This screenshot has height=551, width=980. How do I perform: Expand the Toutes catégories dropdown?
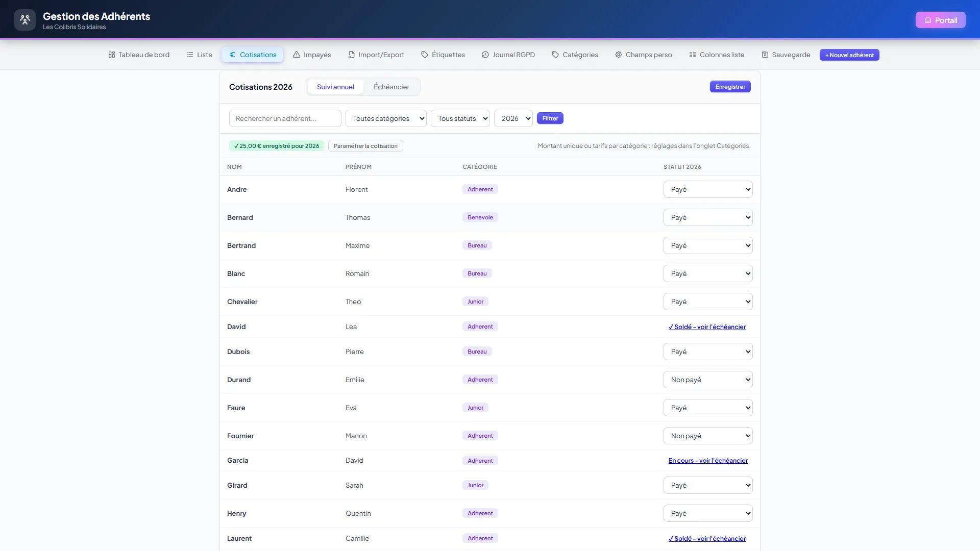pyautogui.click(x=386, y=118)
